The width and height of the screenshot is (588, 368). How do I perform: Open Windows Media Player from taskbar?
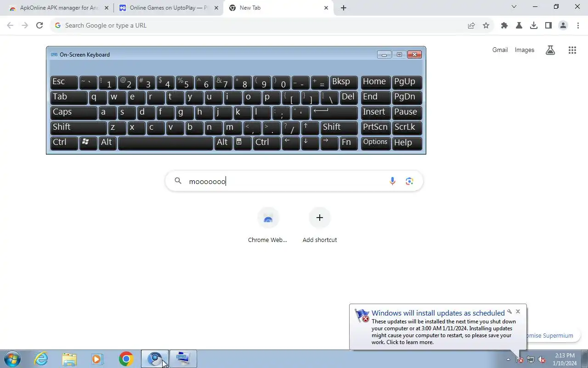click(97, 359)
